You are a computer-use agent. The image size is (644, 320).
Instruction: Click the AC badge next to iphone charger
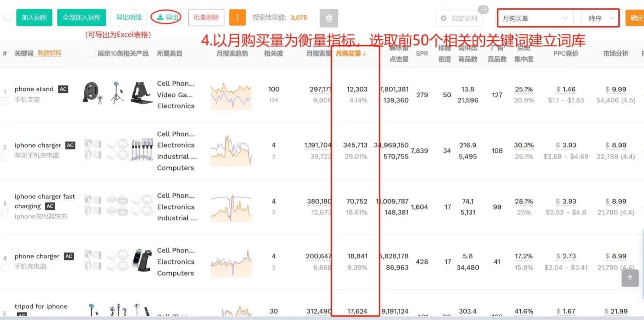(x=70, y=145)
